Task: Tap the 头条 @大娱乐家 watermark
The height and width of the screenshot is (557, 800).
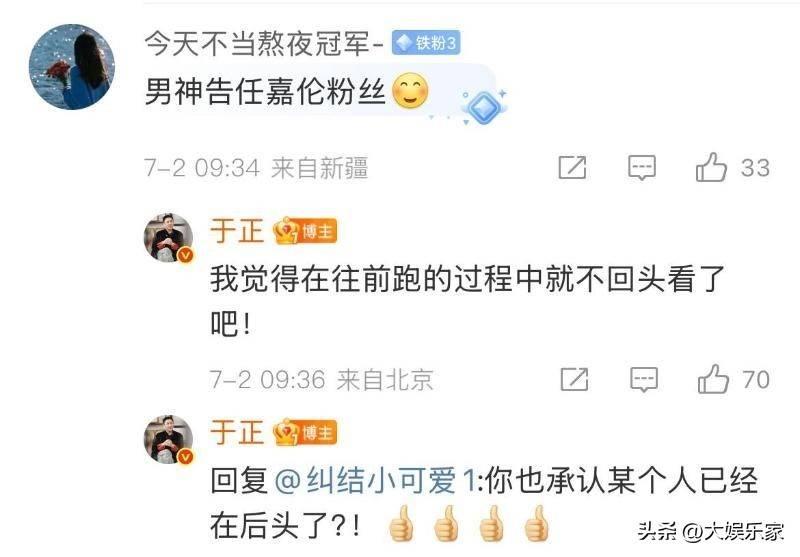Action: point(711,532)
